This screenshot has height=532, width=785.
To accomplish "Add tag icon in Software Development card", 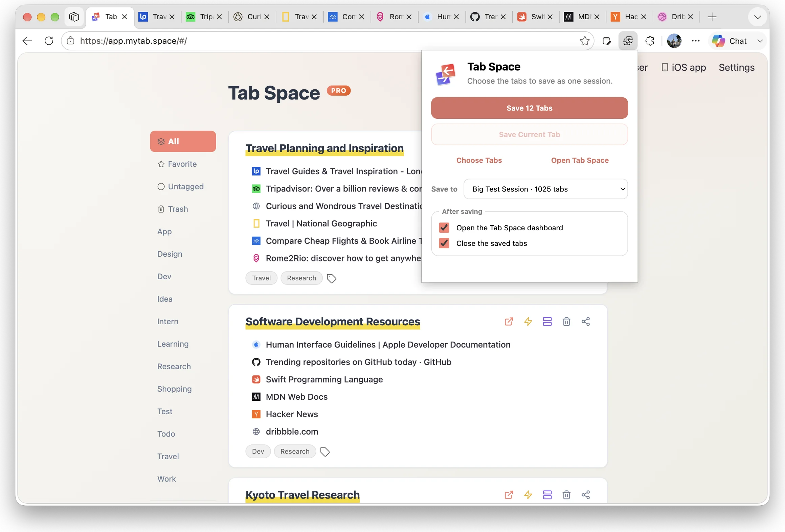I will tap(325, 452).
